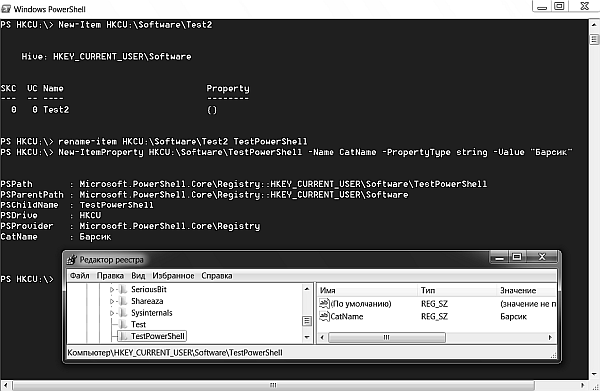Minimize the Windows PowerShell window
This screenshot has height=391, width=600.
pos(542,7)
